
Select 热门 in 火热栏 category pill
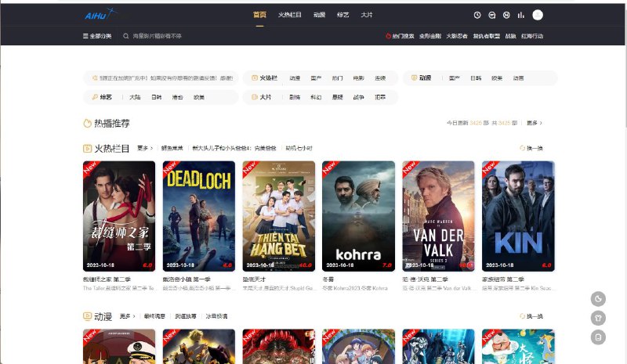pyautogui.click(x=337, y=78)
